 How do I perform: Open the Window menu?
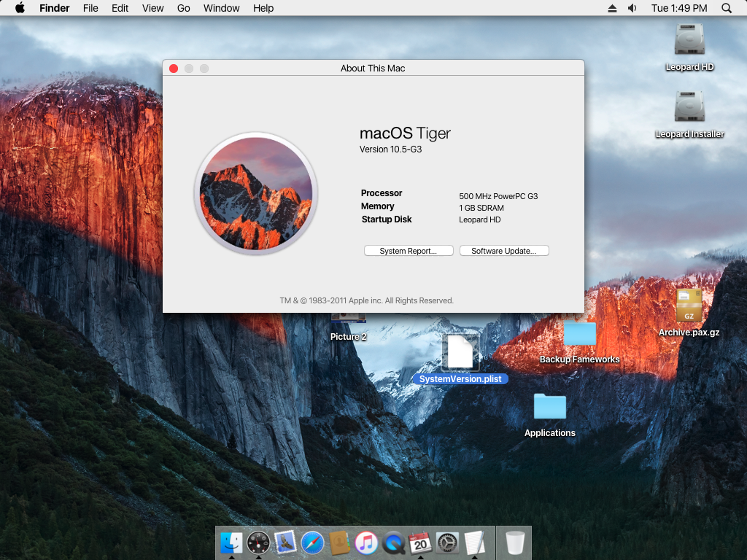[222, 8]
